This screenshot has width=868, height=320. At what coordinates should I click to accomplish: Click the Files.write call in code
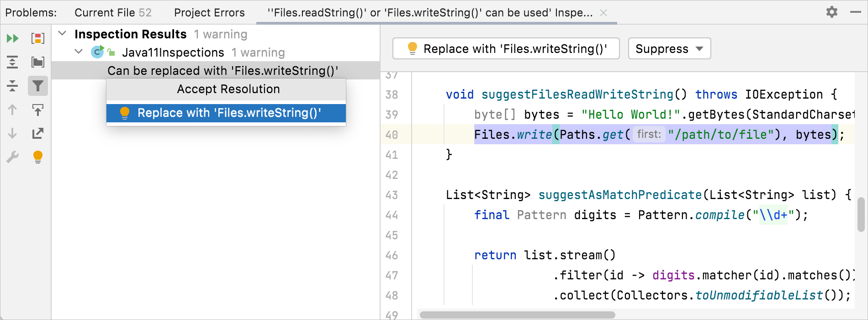click(513, 135)
